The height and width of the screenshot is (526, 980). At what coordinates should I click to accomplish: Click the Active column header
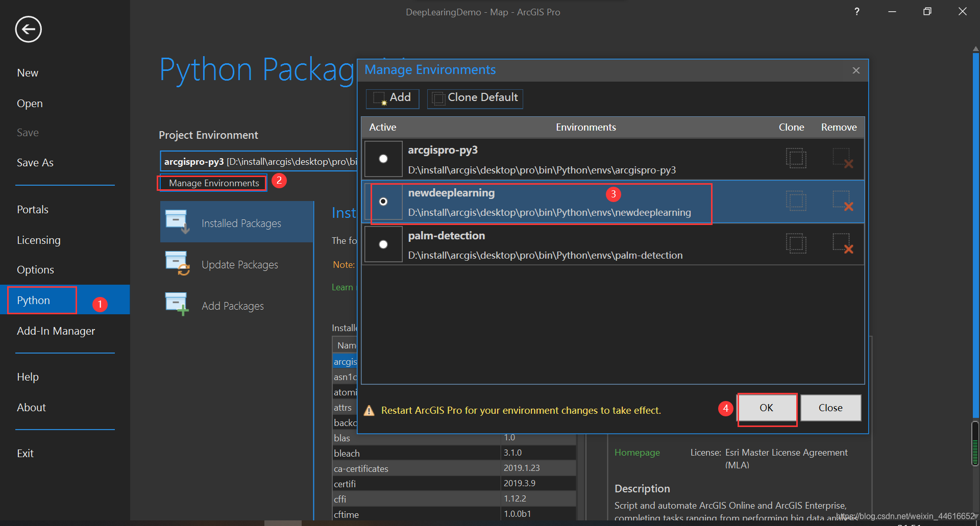(383, 127)
